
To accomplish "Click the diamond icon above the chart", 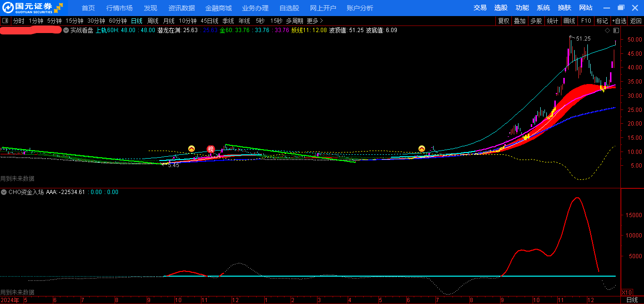I will click(x=607, y=30).
